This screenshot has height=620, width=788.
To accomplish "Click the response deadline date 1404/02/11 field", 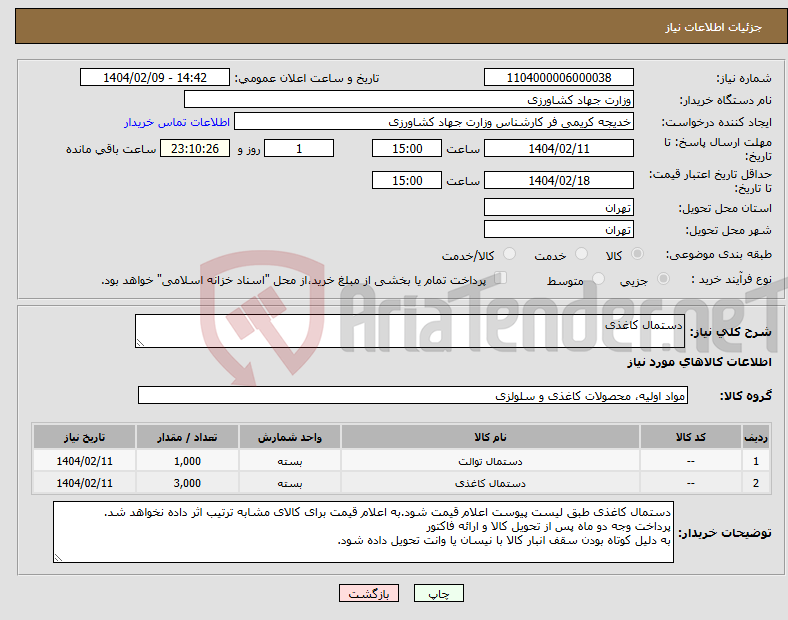I will [x=559, y=149].
